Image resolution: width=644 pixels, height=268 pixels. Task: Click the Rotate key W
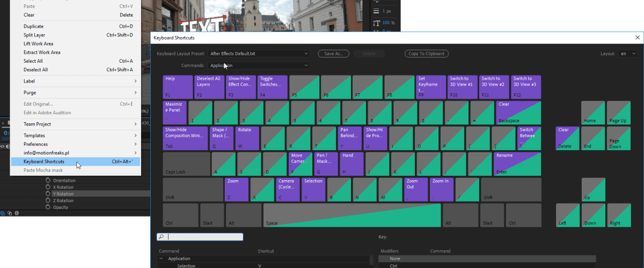pyautogui.click(x=247, y=138)
